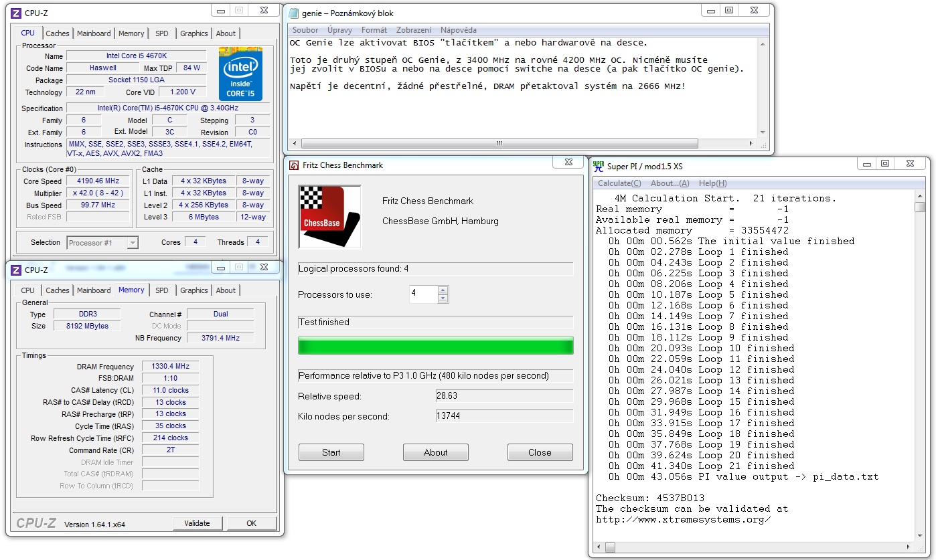
Task: Click the NB Frequency value 3791.4 MHz
Action: click(x=220, y=339)
